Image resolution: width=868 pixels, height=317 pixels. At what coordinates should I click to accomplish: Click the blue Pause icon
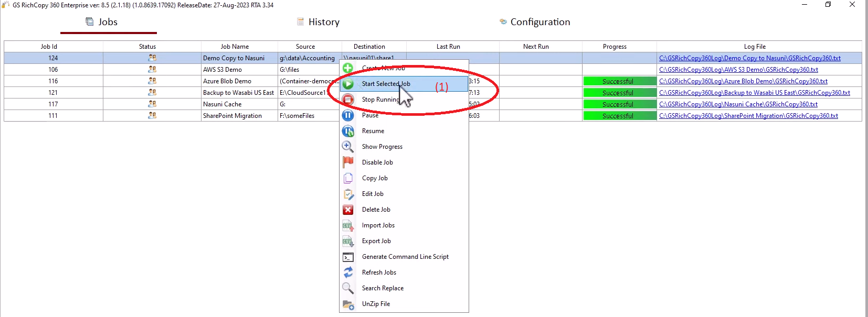(x=348, y=115)
